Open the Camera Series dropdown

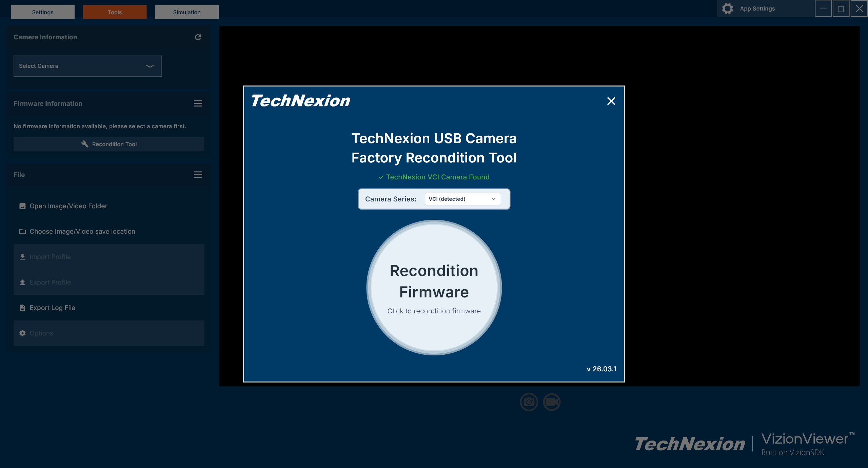462,199
